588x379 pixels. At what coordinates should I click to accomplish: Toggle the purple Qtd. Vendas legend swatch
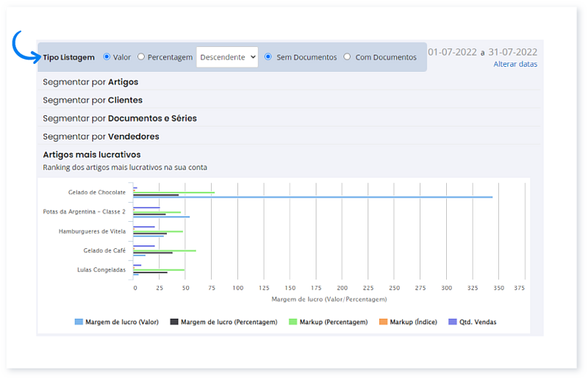pos(453,322)
